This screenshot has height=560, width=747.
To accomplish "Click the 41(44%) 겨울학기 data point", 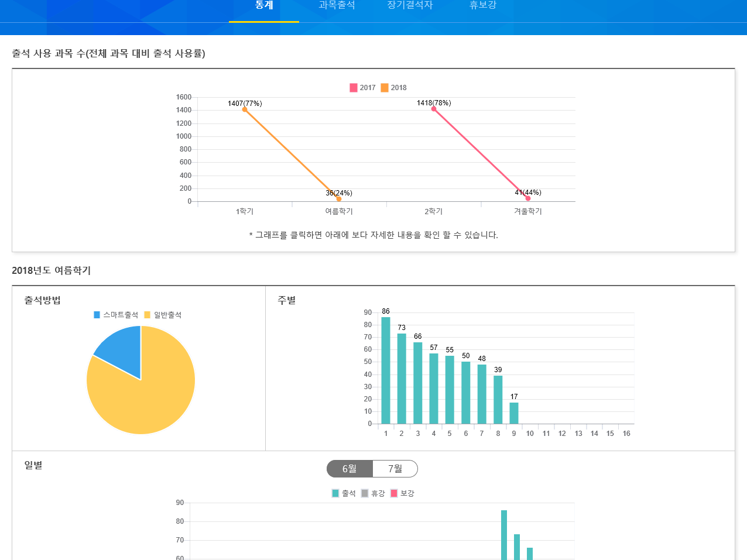I will 528,198.
